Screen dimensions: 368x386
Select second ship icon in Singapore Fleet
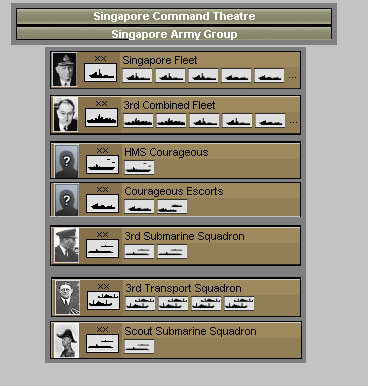[x=170, y=76]
